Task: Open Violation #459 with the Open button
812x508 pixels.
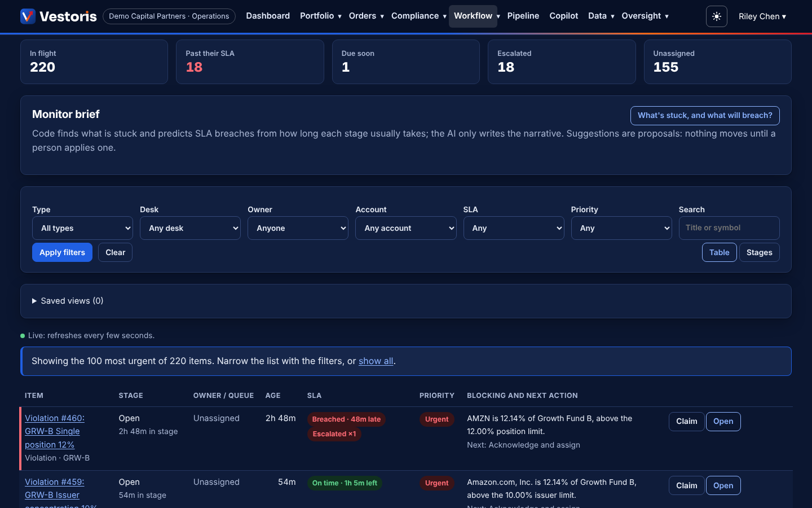Action: click(723, 485)
